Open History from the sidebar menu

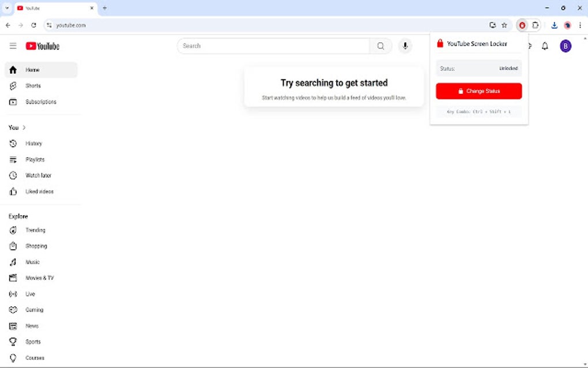coord(33,143)
